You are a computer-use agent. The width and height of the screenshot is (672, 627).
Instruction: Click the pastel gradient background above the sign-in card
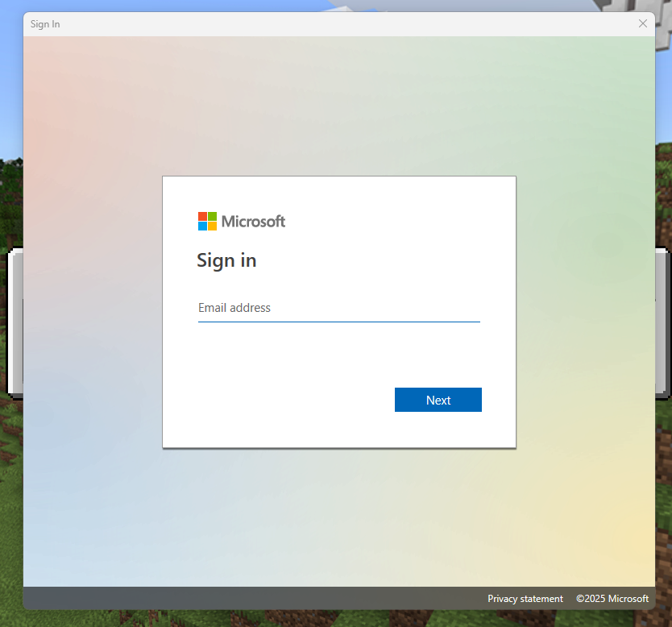pyautogui.click(x=338, y=105)
